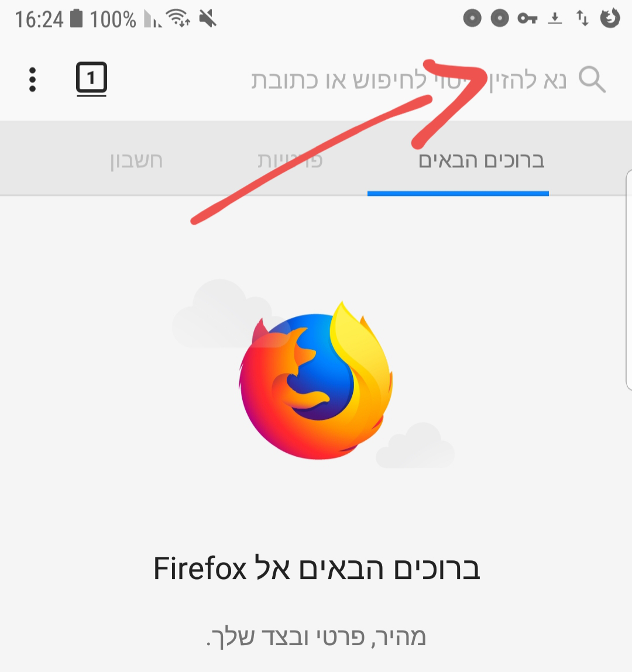Tap the circular icon adjacent to the key
This screenshot has width=632, height=672.
pyautogui.click(x=500, y=19)
